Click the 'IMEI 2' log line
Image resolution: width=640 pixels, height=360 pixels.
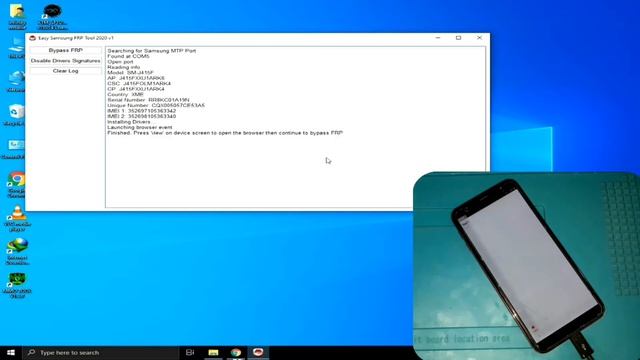pyautogui.click(x=142, y=116)
